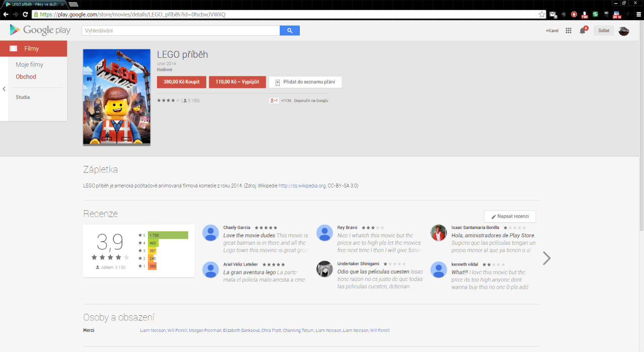The width and height of the screenshot is (644, 352).
Task: Open the Hootsuite owl extension
Action: 606,14
